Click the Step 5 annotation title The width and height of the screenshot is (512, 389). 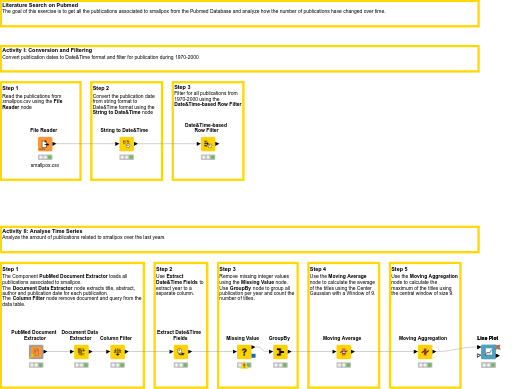[x=399, y=269]
